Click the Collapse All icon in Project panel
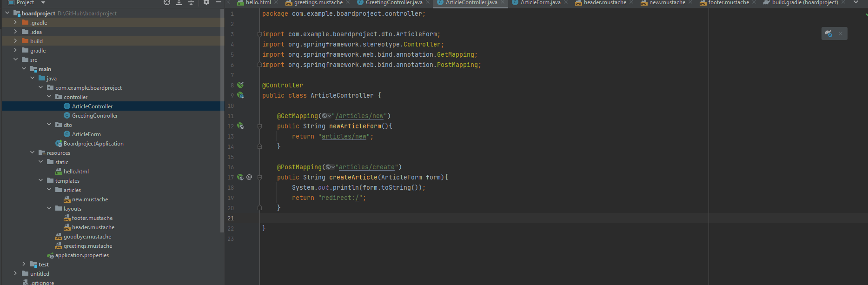The image size is (868, 285). coord(191,2)
